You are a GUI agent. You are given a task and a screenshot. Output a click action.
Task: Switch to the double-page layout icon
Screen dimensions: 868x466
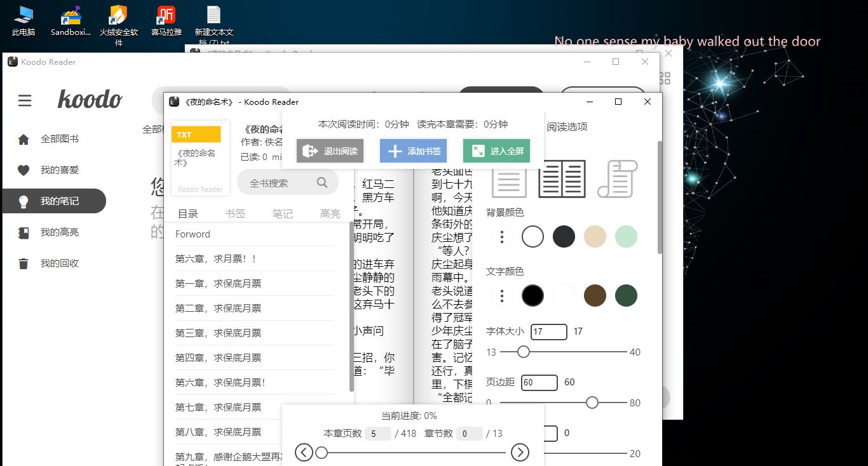(x=562, y=180)
